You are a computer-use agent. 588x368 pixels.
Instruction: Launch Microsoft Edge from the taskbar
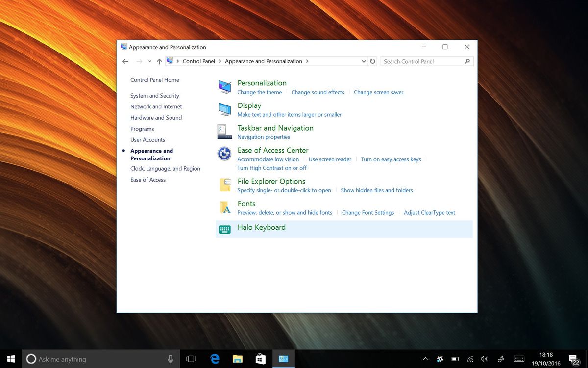(214, 359)
